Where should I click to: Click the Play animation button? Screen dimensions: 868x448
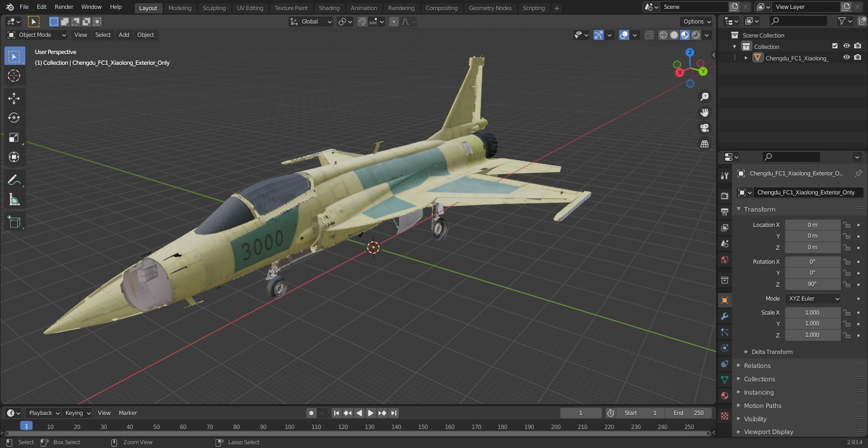[x=370, y=413]
